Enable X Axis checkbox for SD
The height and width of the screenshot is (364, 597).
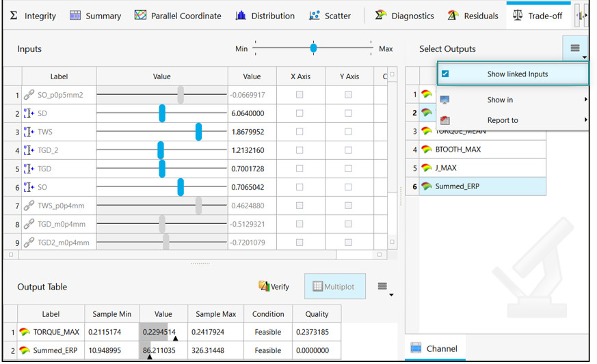tap(300, 113)
